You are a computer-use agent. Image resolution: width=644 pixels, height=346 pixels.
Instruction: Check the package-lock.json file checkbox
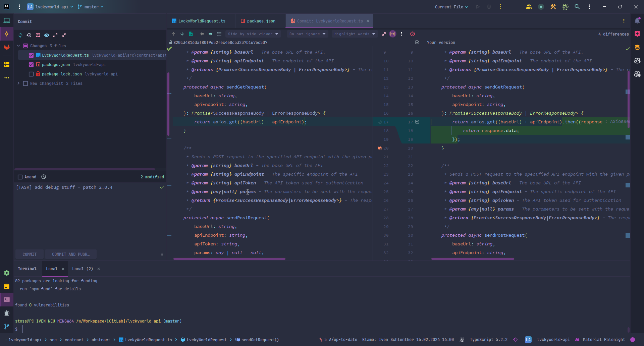tap(31, 74)
